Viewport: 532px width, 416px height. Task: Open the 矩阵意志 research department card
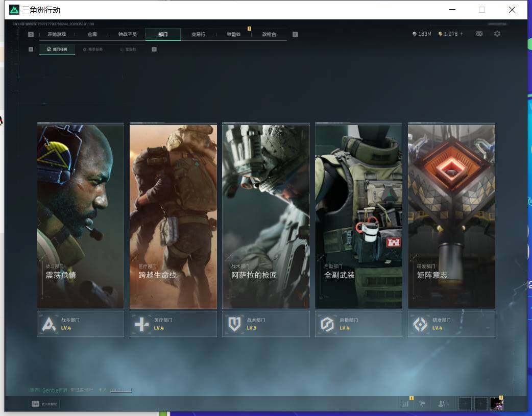[x=452, y=216]
